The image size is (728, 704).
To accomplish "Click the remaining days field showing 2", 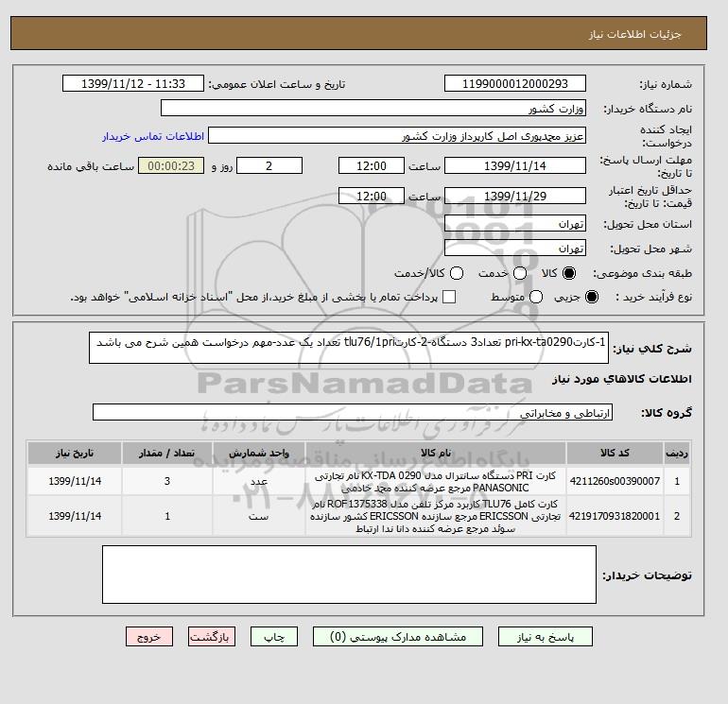I will pyautogui.click(x=269, y=165).
